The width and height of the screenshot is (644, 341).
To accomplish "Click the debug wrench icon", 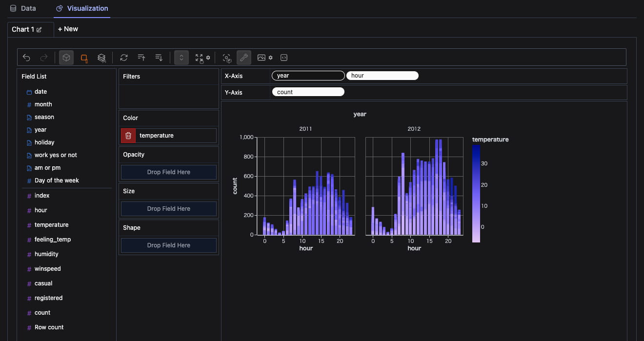I will (244, 58).
